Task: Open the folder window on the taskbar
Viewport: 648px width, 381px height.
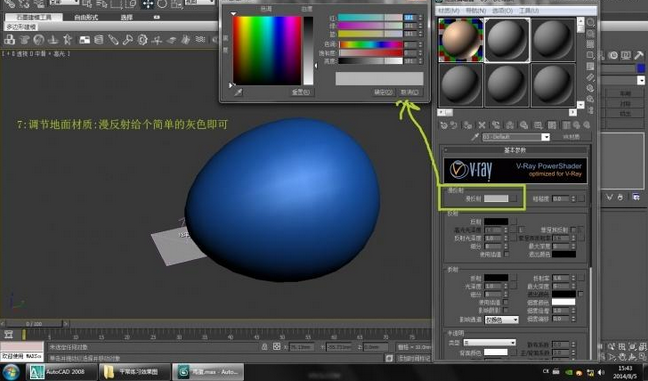Action: click(x=135, y=371)
